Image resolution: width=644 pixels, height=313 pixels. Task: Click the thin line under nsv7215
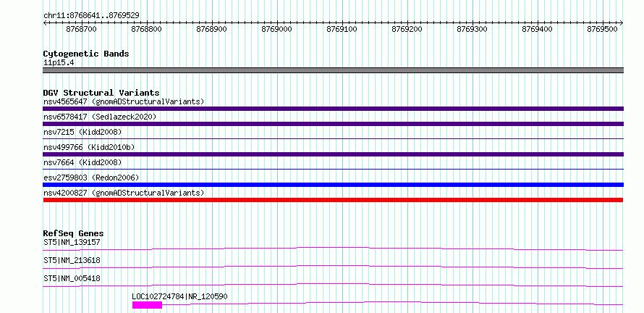pyautogui.click(x=333, y=139)
